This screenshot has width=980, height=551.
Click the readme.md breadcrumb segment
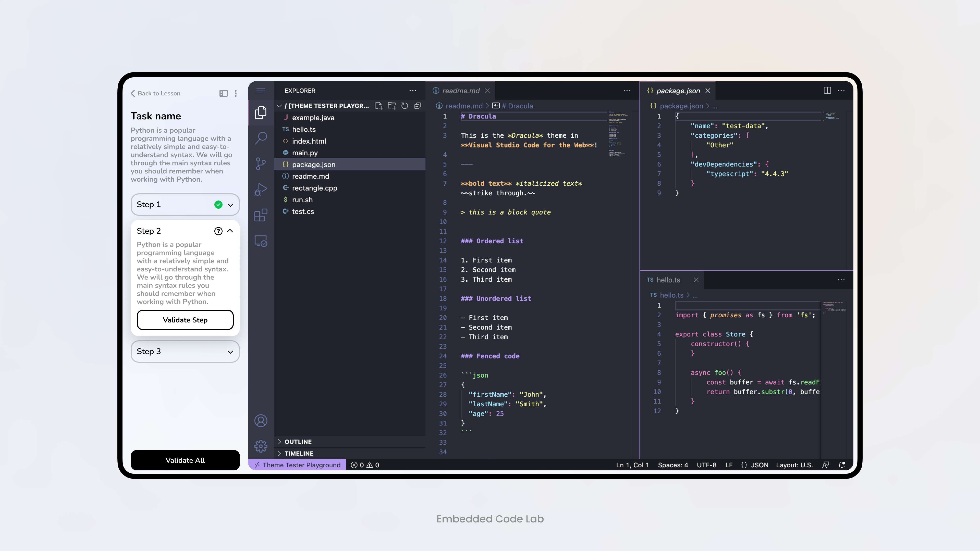pyautogui.click(x=464, y=106)
